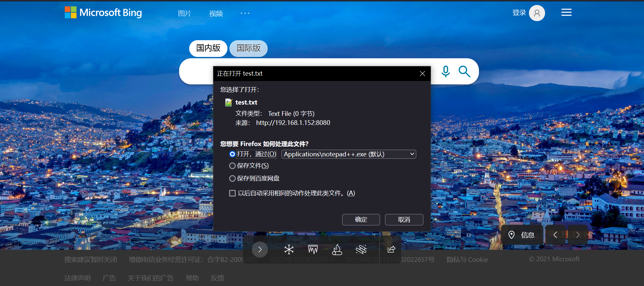Screen dimensions: 644x286
Task: Check 以后自动采用相同的动作处理此类文件
Action: (x=232, y=193)
